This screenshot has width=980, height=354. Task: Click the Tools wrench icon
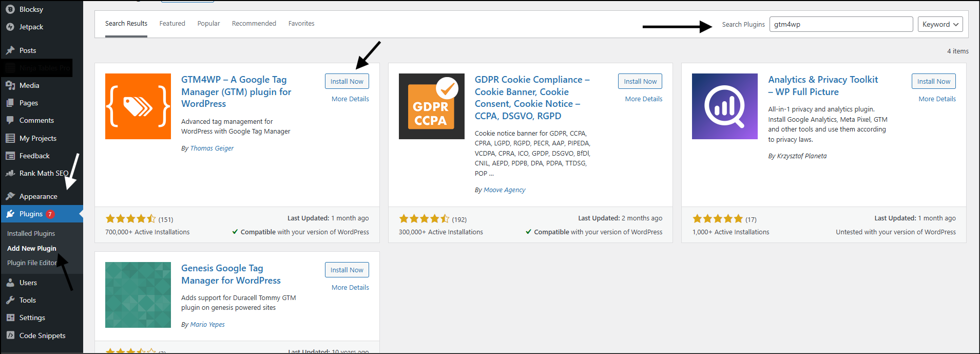(x=10, y=300)
